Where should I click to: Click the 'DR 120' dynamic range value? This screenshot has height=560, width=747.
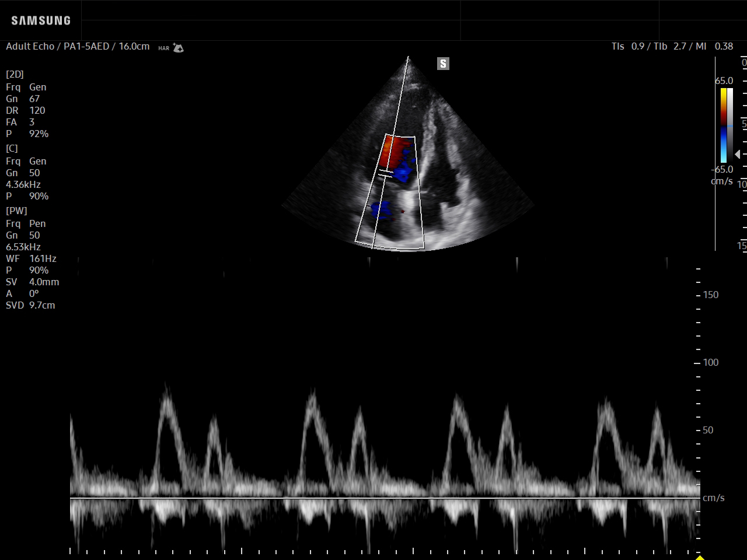click(x=26, y=110)
